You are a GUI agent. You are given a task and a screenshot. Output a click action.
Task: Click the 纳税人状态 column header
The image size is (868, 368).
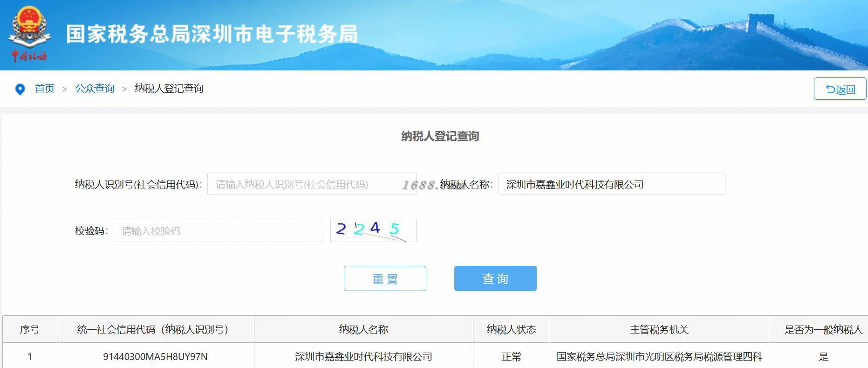[512, 329]
